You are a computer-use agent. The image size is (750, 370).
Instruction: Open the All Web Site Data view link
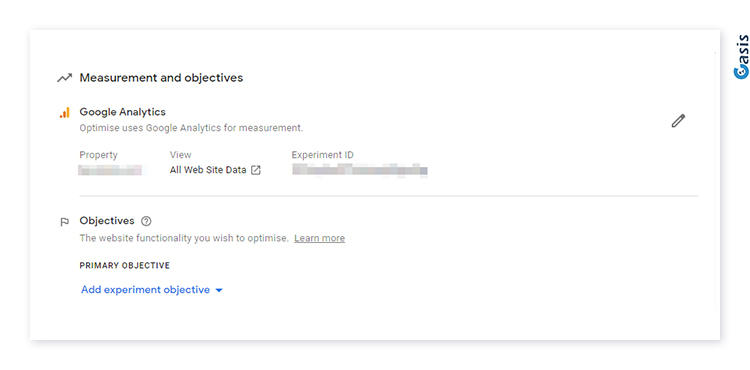(208, 170)
